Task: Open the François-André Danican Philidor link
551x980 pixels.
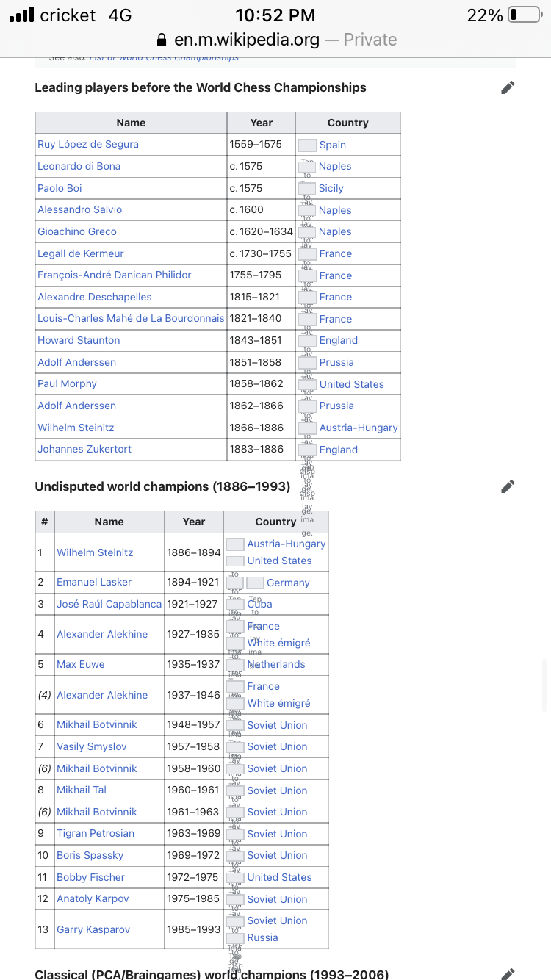Action: pyautogui.click(x=115, y=275)
